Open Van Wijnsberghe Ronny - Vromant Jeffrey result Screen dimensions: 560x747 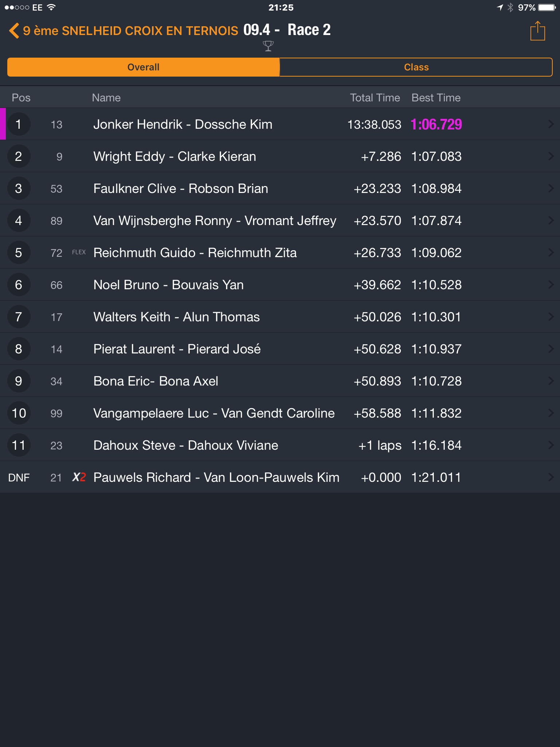tap(280, 220)
